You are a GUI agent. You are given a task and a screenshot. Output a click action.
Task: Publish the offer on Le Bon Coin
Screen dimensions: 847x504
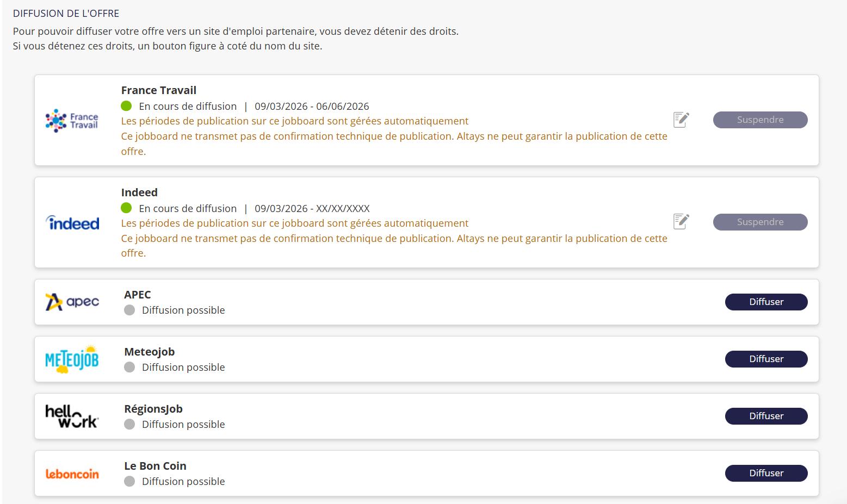click(x=766, y=473)
